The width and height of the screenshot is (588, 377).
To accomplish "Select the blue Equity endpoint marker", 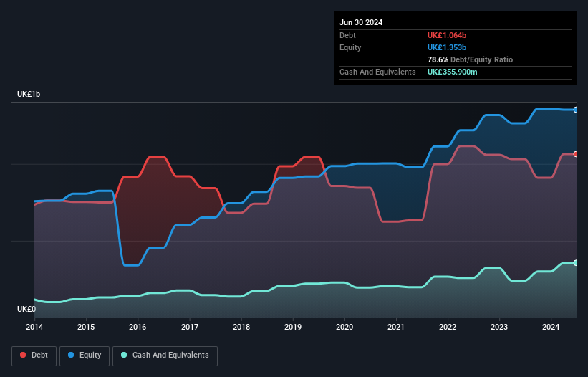I will tap(576, 110).
